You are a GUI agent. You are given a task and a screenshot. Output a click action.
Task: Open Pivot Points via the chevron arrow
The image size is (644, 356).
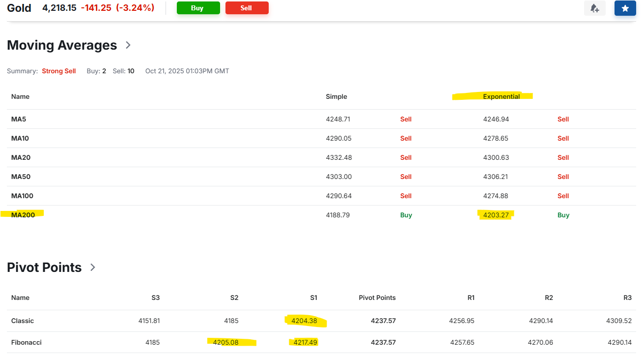tap(93, 267)
